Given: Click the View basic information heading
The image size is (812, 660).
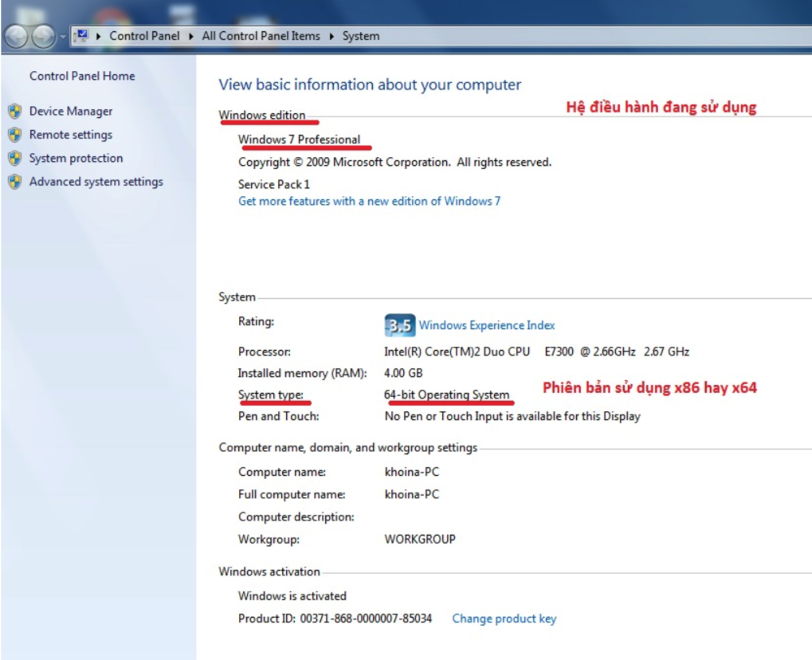Looking at the screenshot, I should 370,84.
